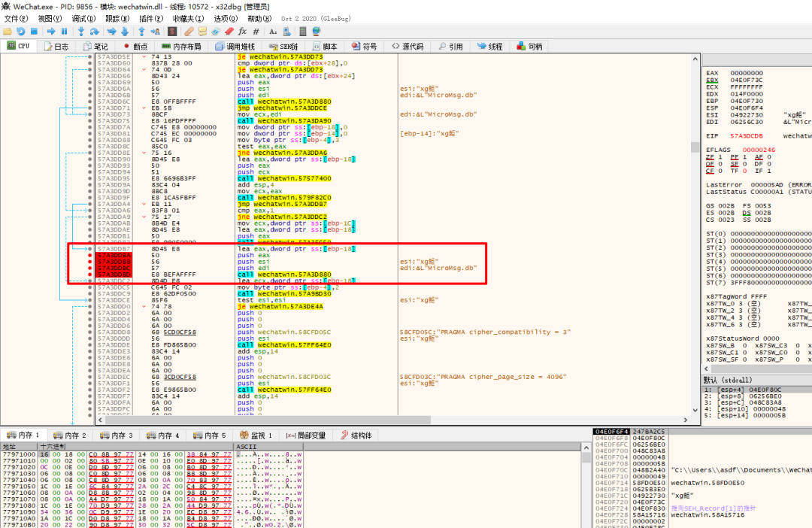Switch to the 源代码 tab
The height and width of the screenshot is (528, 812).
(408, 47)
